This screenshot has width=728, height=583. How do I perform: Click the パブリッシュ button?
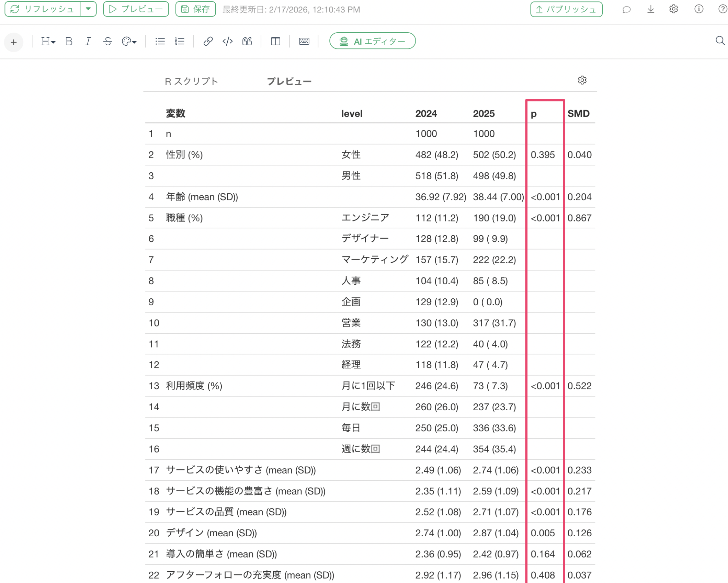pos(566,9)
